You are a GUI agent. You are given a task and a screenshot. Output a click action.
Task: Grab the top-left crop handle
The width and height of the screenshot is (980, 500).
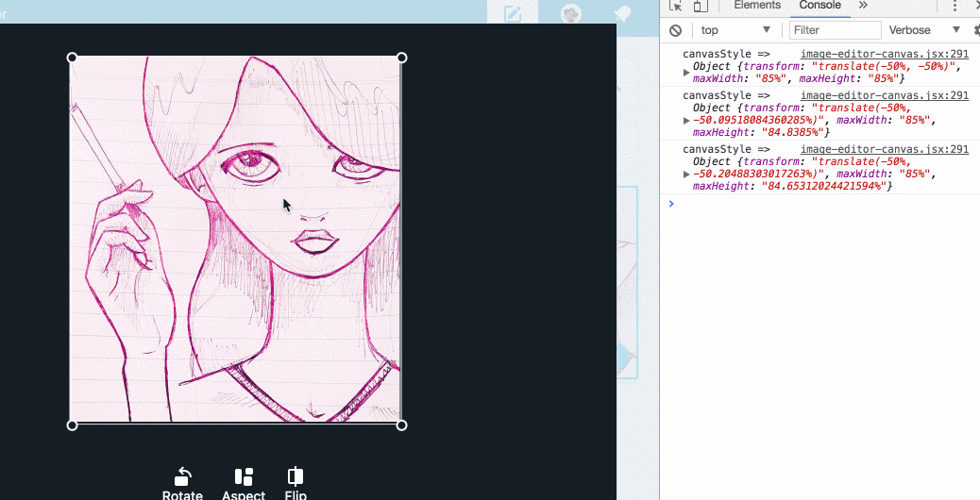[72, 58]
